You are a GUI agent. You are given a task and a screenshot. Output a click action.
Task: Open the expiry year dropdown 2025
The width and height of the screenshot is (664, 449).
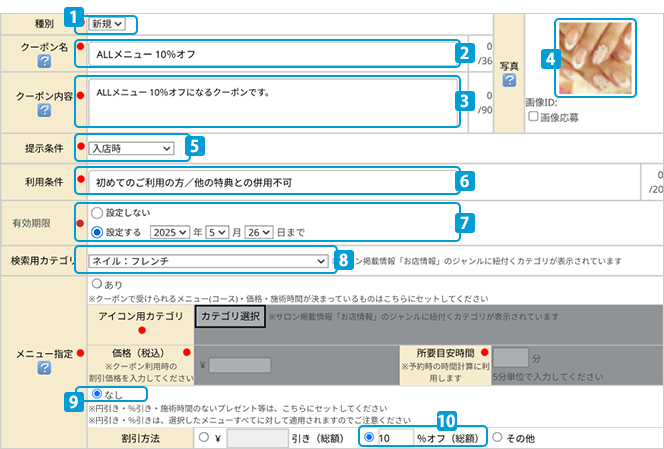point(170,231)
